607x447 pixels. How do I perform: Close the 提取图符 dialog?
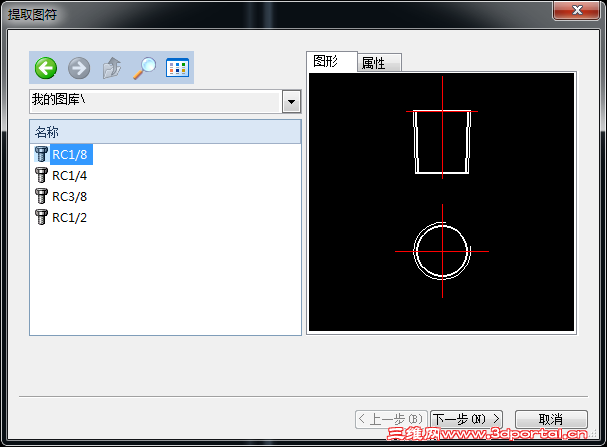577,10
